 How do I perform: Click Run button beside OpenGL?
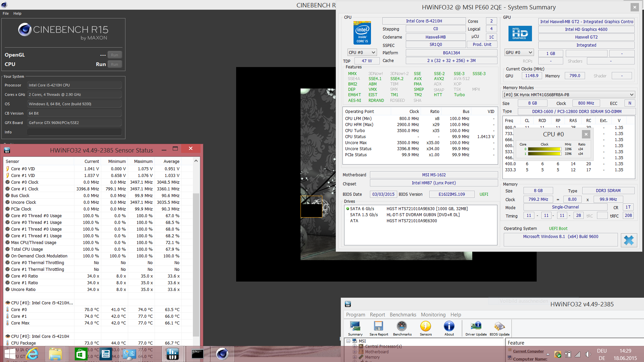point(115,55)
